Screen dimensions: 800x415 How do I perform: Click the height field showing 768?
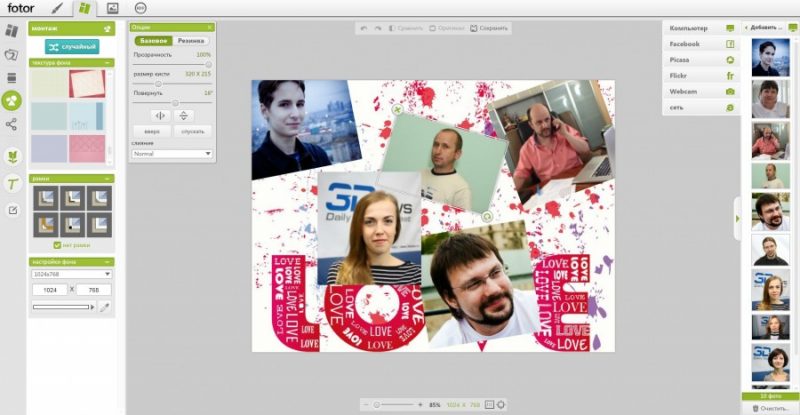[x=94, y=289]
